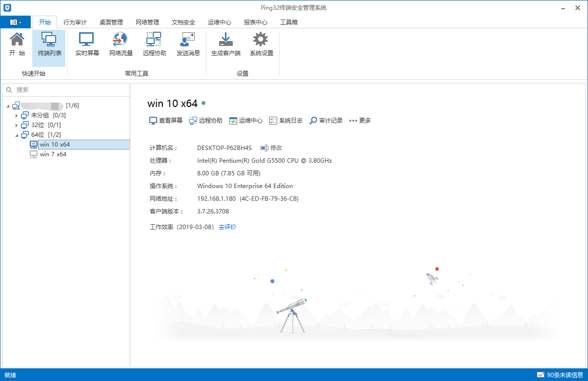Image resolution: width=588 pixels, height=381 pixels.
Task: Click the win 7 x64 offline computer icon
Action: click(x=34, y=154)
